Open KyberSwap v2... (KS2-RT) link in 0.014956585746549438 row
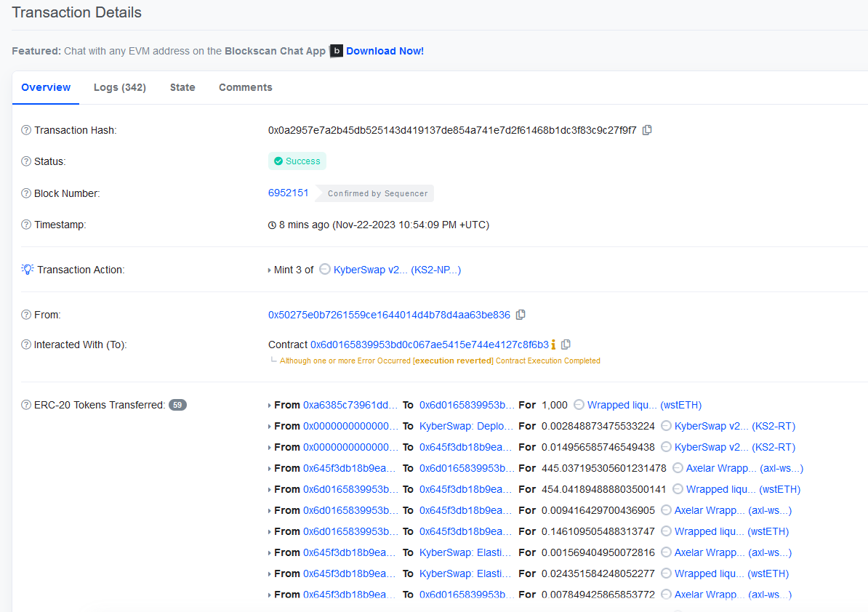868x612 pixels. (734, 447)
